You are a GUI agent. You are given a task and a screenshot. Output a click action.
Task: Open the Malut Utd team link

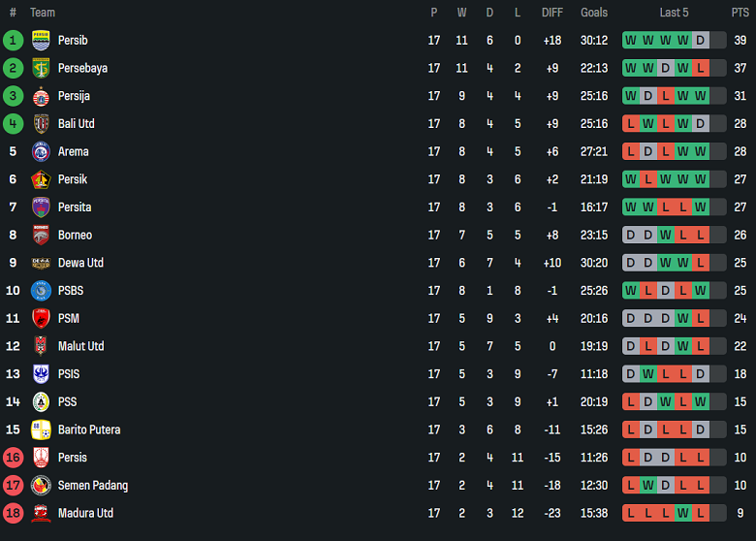pos(80,346)
